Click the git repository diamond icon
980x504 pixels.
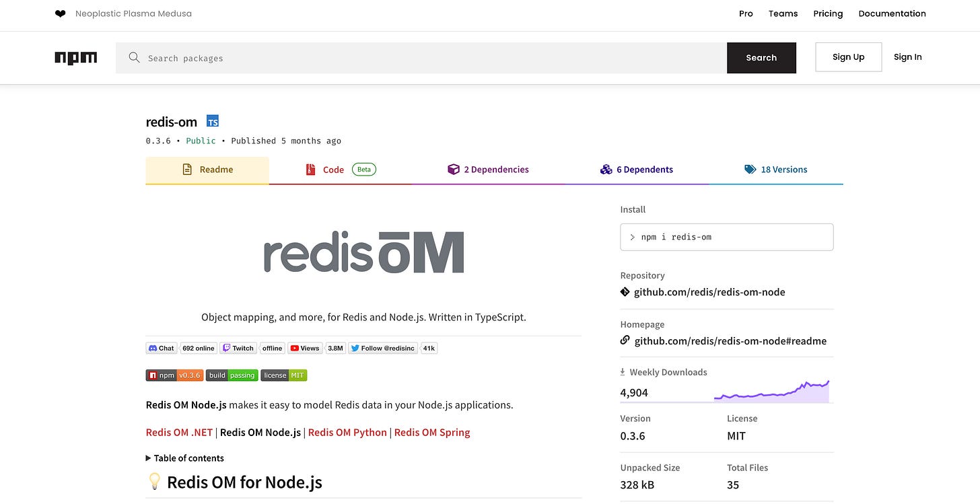point(625,292)
